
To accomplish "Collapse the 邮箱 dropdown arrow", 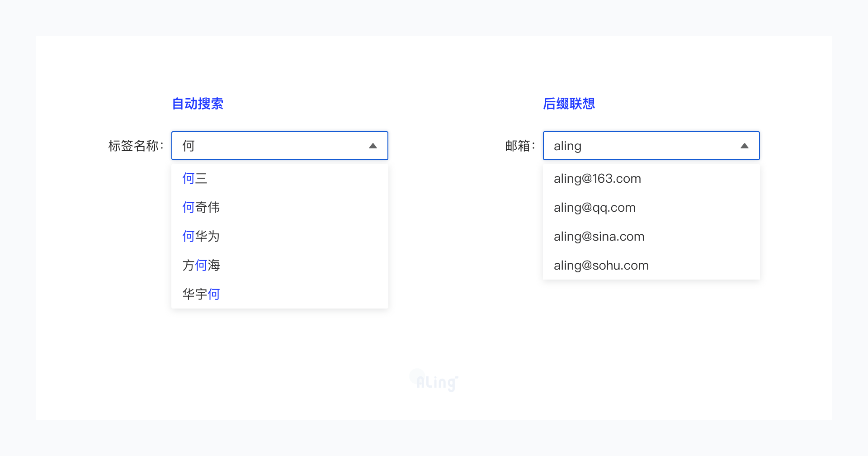I will [x=744, y=146].
